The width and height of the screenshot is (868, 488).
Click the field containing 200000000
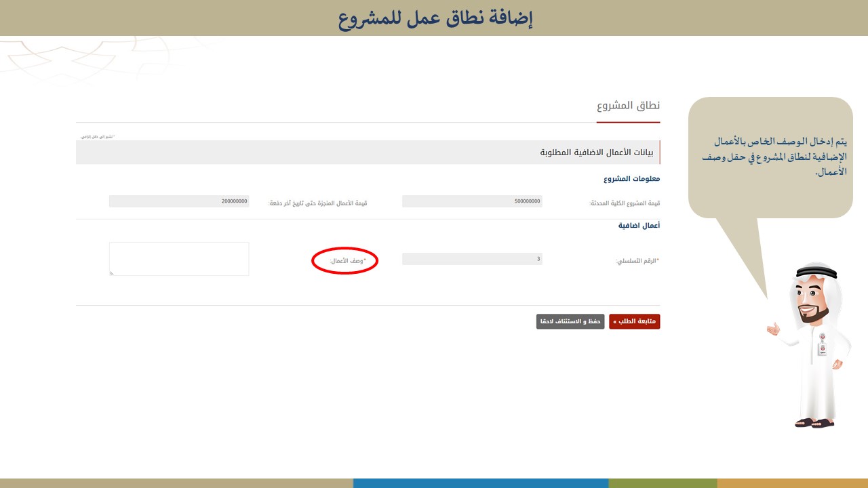(179, 201)
